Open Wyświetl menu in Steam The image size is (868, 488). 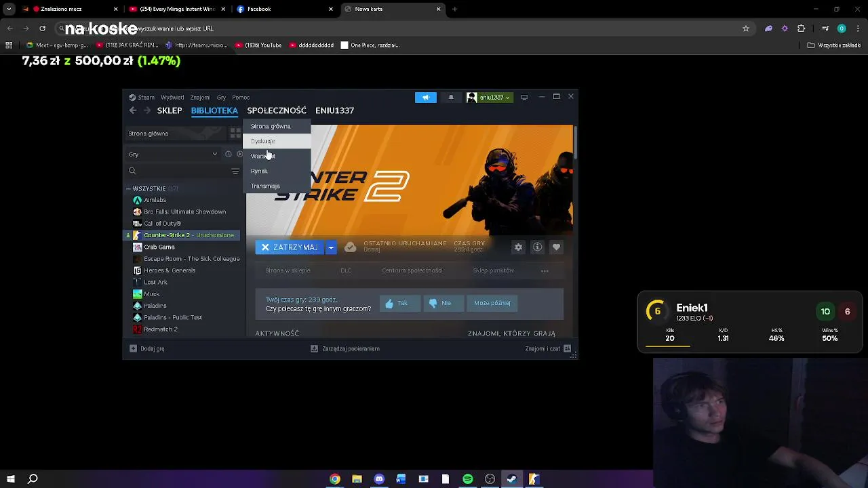pos(172,98)
